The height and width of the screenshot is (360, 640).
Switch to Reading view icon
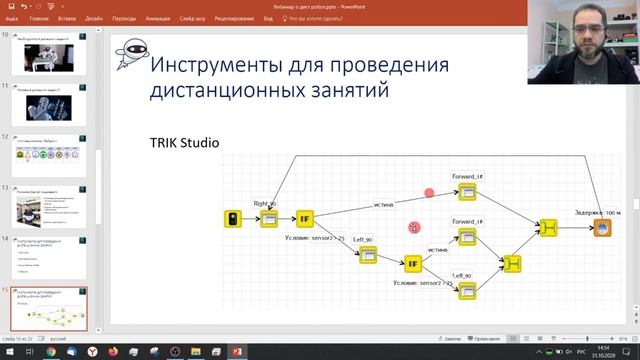click(x=540, y=339)
